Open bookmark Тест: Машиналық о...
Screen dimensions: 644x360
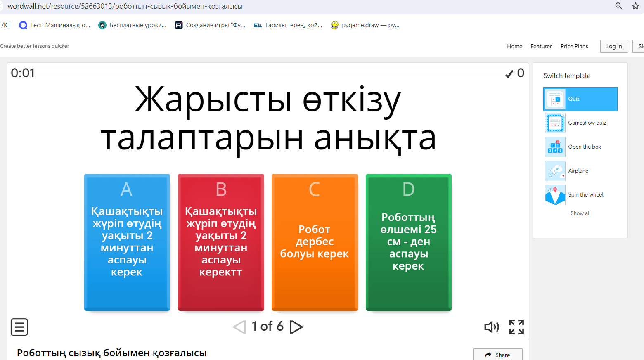tap(55, 25)
